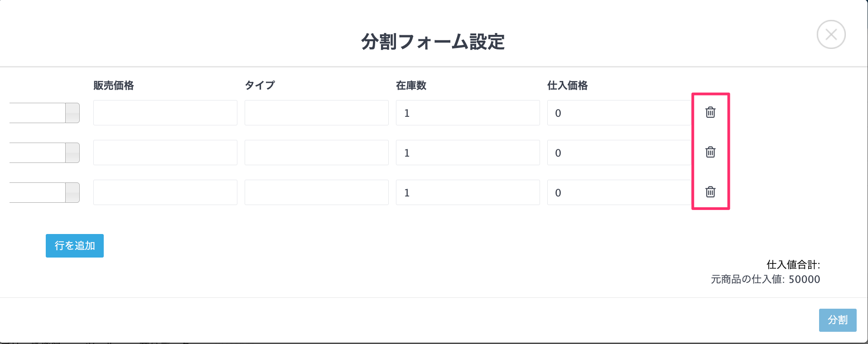Click the 行を追加 button
This screenshot has height=344, width=868.
[75, 246]
